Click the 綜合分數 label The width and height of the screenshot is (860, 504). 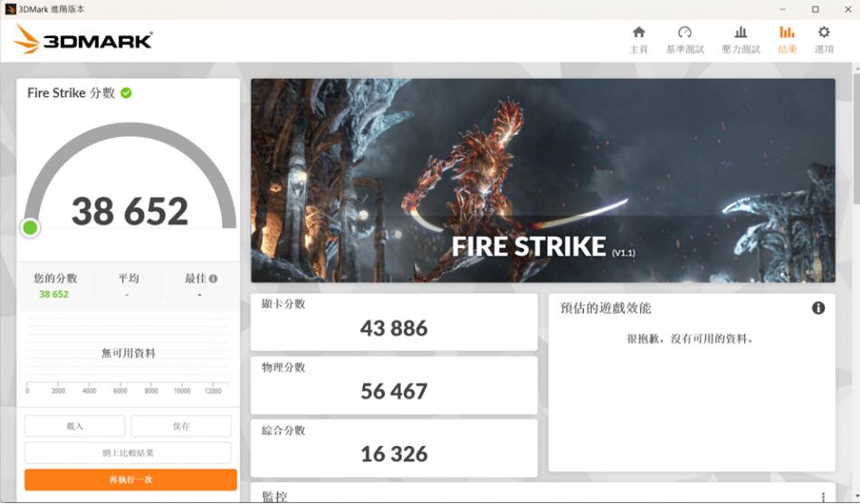pyautogui.click(x=283, y=431)
